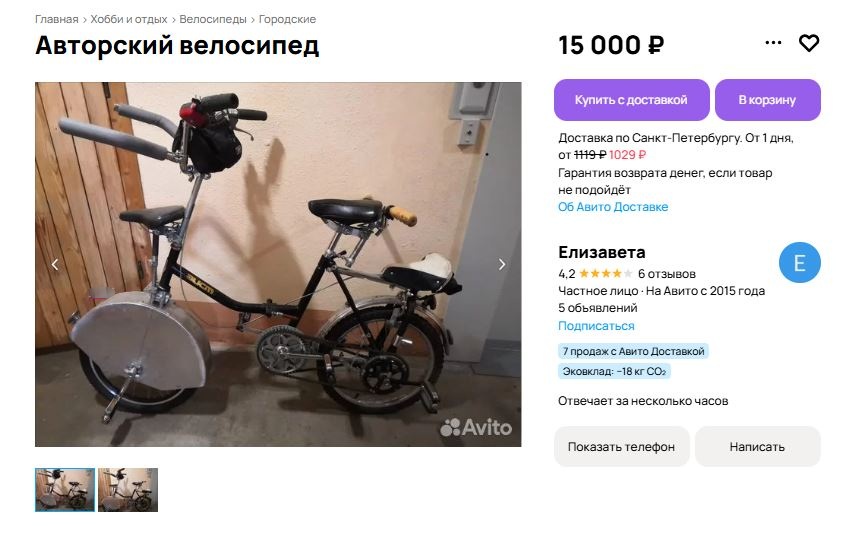Open the 6 отзывов reviews link
Image resolution: width=846 pixels, height=548 pixels.
pos(667,273)
